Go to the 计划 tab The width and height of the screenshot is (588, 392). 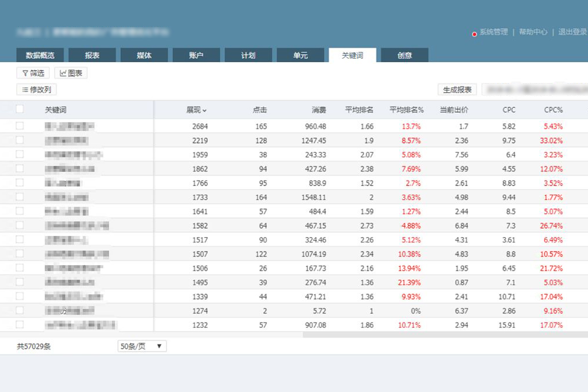tap(248, 55)
